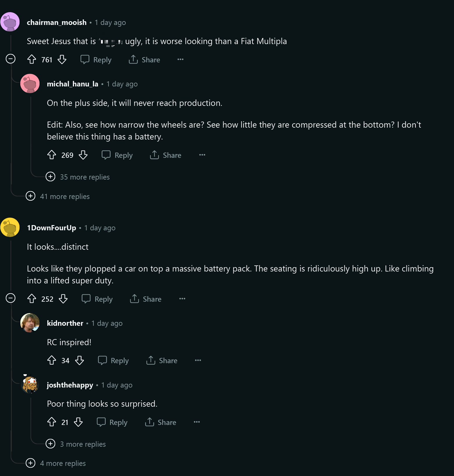454x476 pixels.
Task: Collapse chairman_mooish's comment thread
Action: pyautogui.click(x=11, y=59)
